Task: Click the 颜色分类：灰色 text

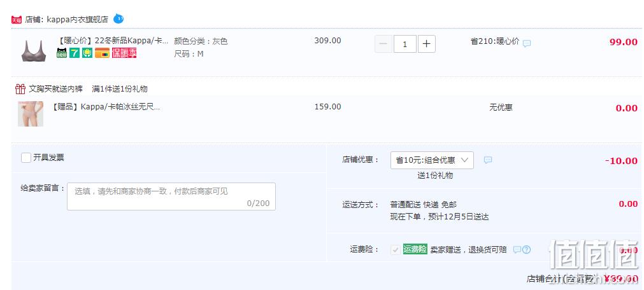Action: coord(201,41)
